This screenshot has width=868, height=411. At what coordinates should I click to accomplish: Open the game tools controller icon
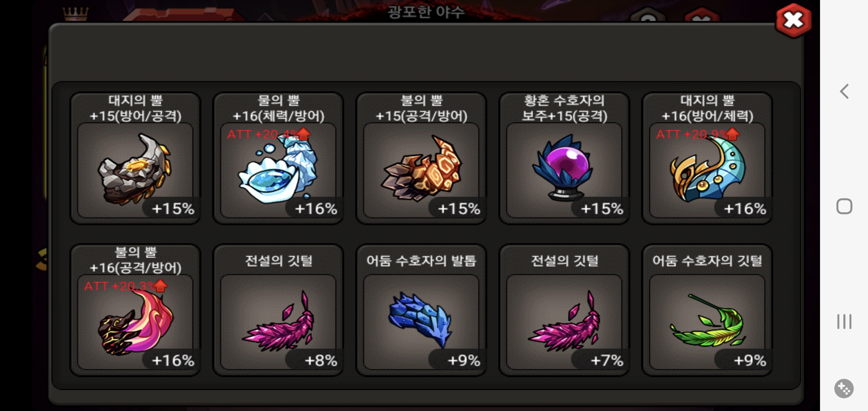[844, 389]
